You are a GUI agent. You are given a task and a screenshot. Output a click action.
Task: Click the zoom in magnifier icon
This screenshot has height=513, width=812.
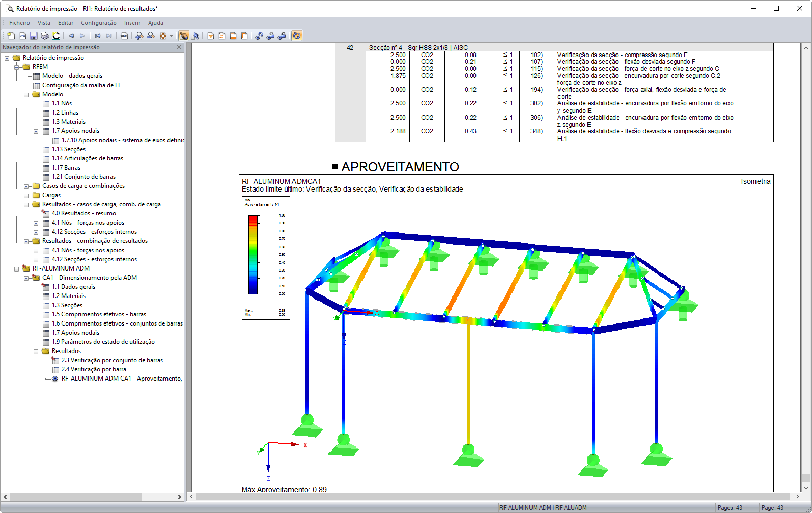pyautogui.click(x=139, y=36)
